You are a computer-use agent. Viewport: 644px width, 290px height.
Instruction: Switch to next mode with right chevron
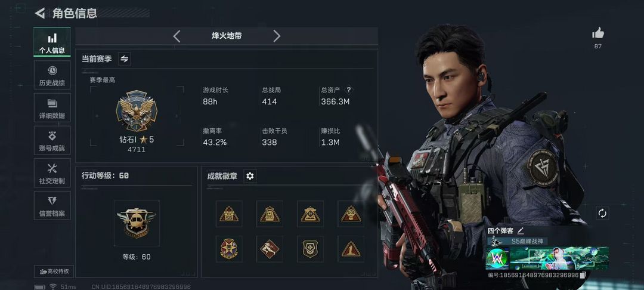(277, 36)
